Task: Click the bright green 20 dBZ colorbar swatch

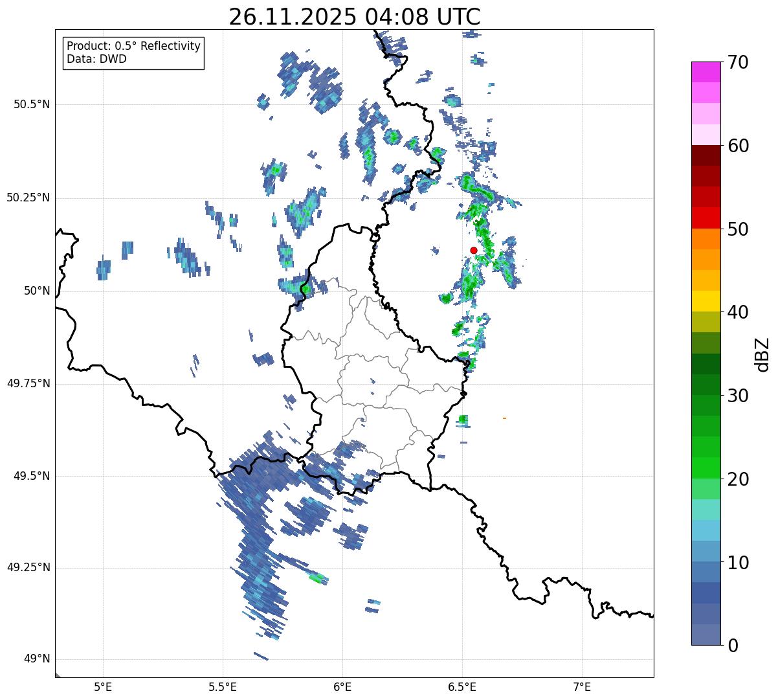Action: pyautogui.click(x=706, y=468)
